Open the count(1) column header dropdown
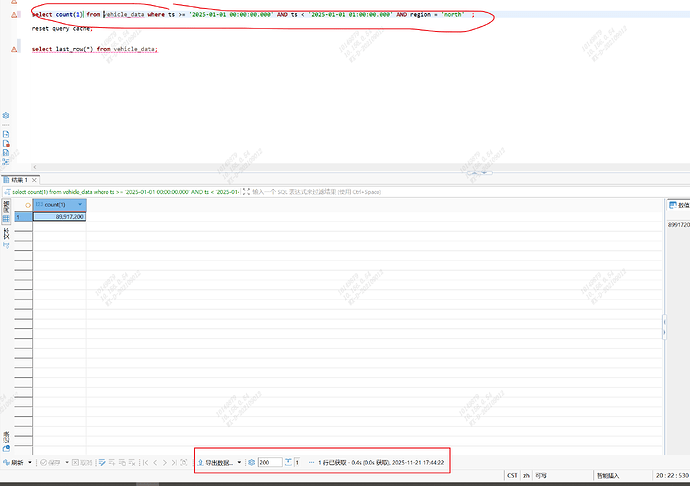 pyautogui.click(x=80, y=204)
